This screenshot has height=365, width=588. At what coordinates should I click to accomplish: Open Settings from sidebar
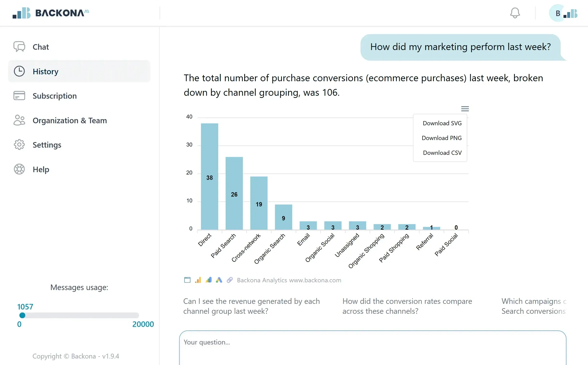coord(47,145)
